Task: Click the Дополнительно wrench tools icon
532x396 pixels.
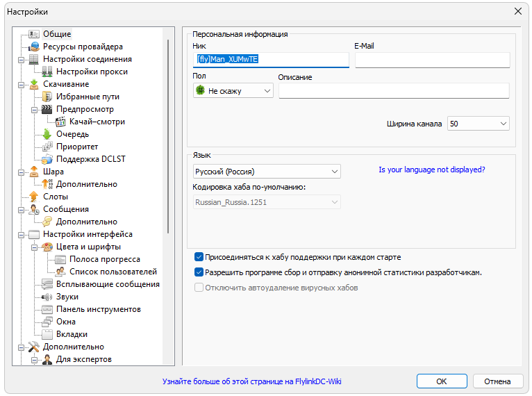Action: tap(34, 347)
